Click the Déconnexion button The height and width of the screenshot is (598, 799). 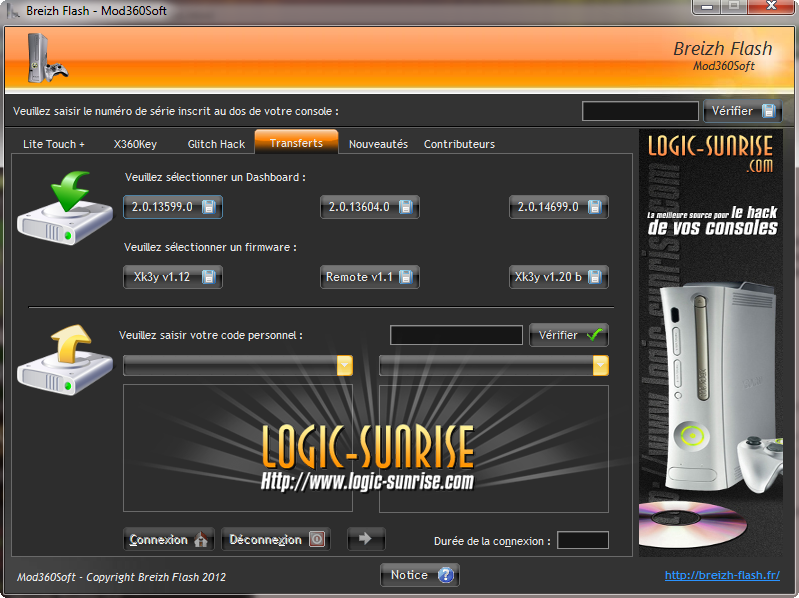(276, 539)
